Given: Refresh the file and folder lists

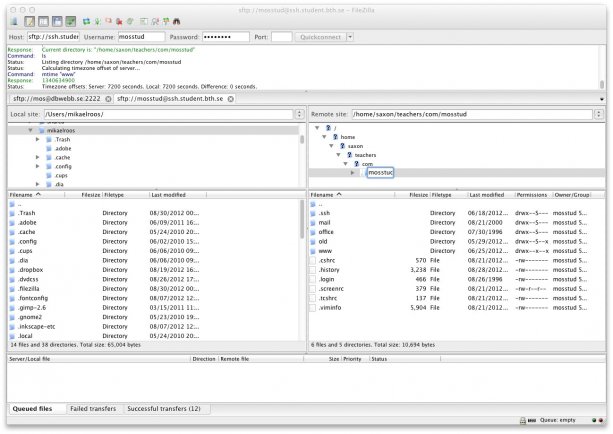Looking at the screenshot, I should [x=86, y=22].
